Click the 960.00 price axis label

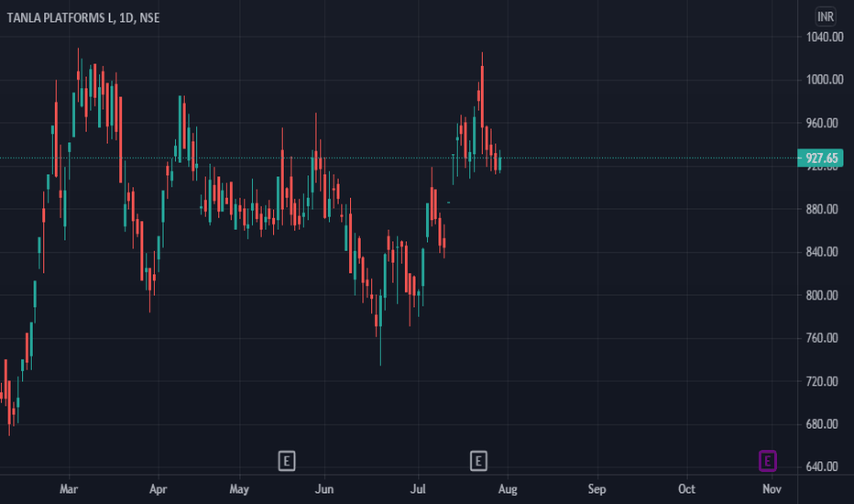[x=822, y=123]
